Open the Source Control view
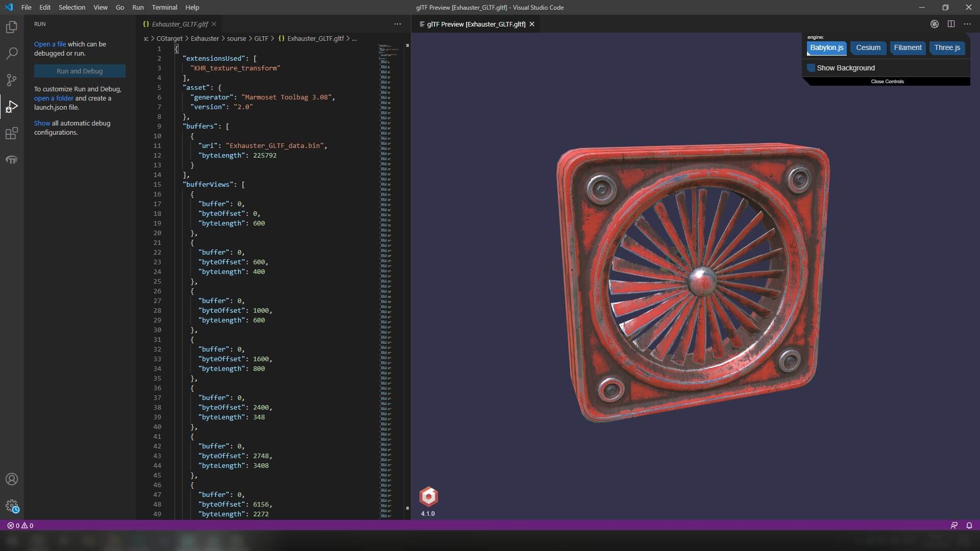Viewport: 980px width, 551px height. point(11,80)
